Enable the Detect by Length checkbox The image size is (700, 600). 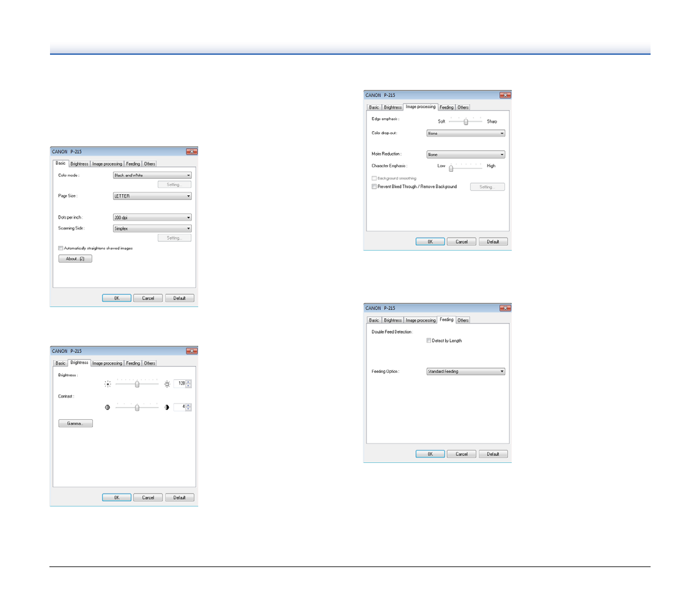point(429,341)
